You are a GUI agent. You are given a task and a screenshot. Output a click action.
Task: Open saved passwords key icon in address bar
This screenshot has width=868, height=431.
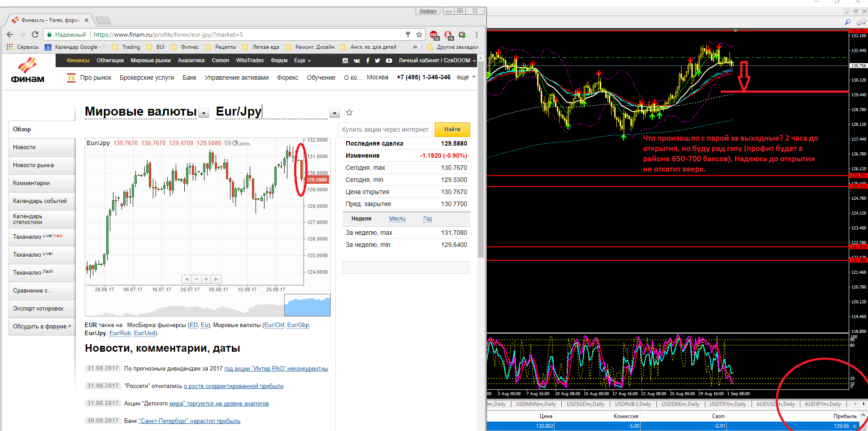(408, 34)
